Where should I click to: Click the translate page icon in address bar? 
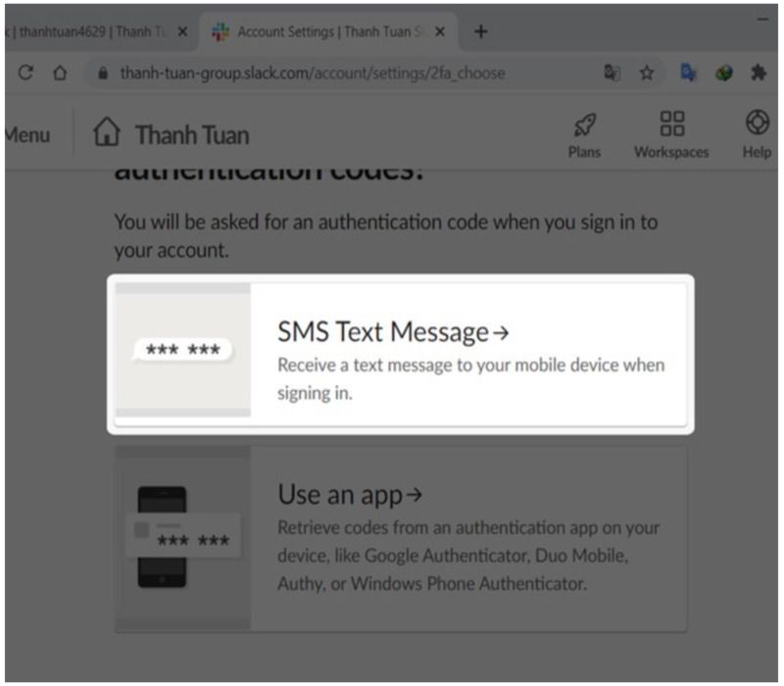coord(612,73)
